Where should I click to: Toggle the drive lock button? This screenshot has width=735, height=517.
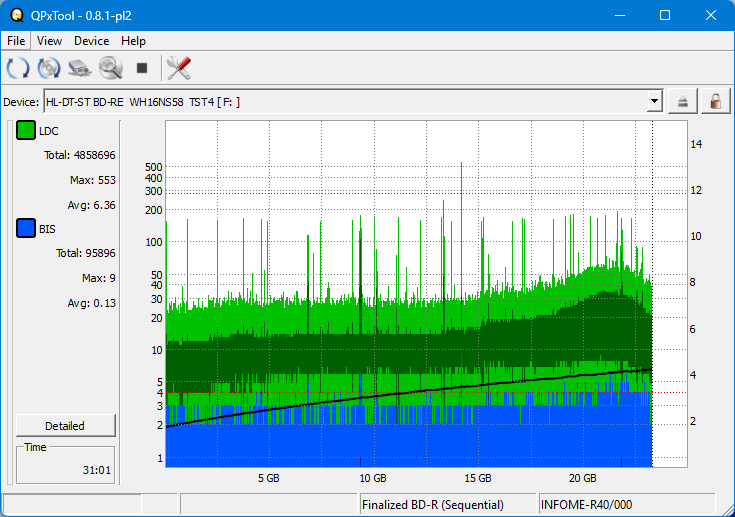click(715, 101)
